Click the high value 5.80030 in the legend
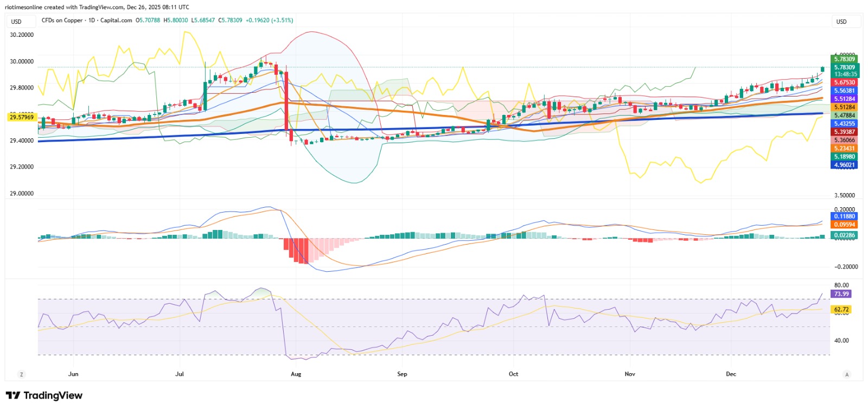868x410 pixels. click(177, 21)
